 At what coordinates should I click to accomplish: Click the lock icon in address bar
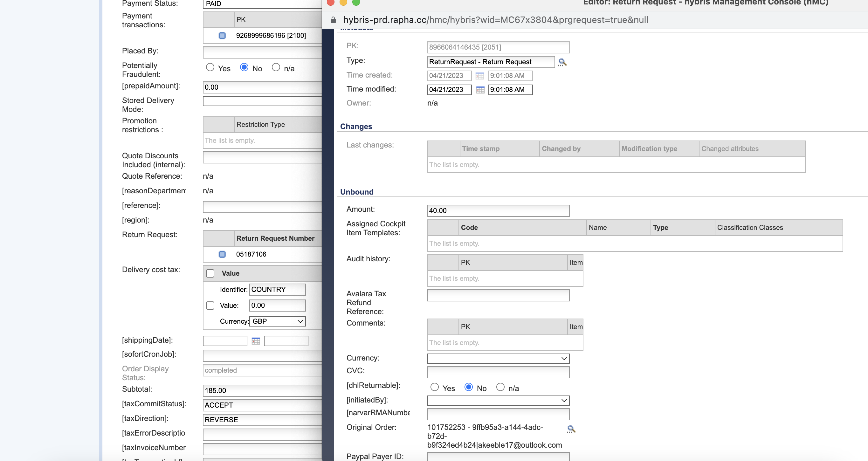pos(333,20)
